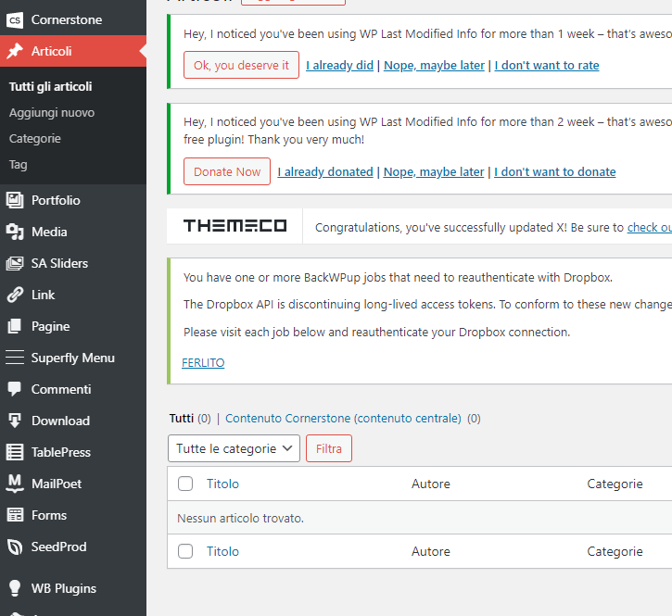
Task: Click the MailPoet M icon
Action: 15,484
